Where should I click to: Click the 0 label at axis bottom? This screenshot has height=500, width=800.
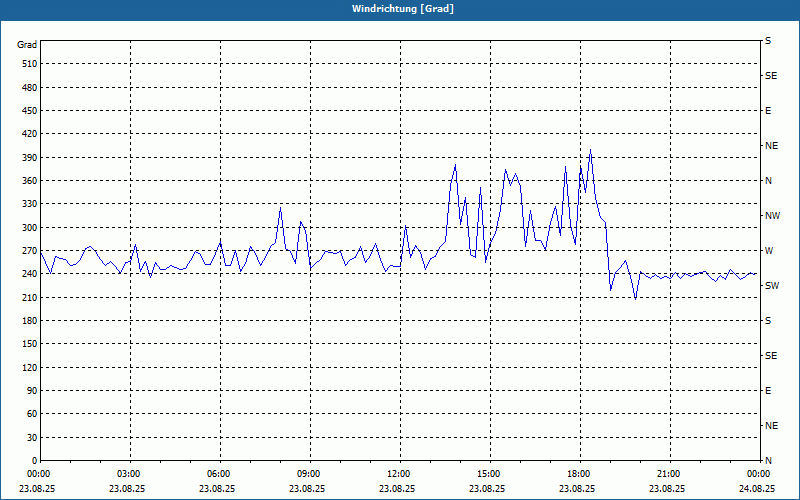[35, 461]
